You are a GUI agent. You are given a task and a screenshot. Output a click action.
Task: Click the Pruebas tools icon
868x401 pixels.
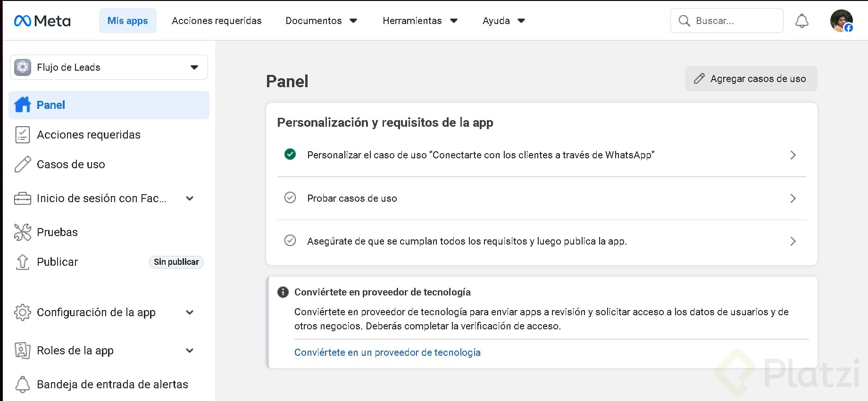23,232
